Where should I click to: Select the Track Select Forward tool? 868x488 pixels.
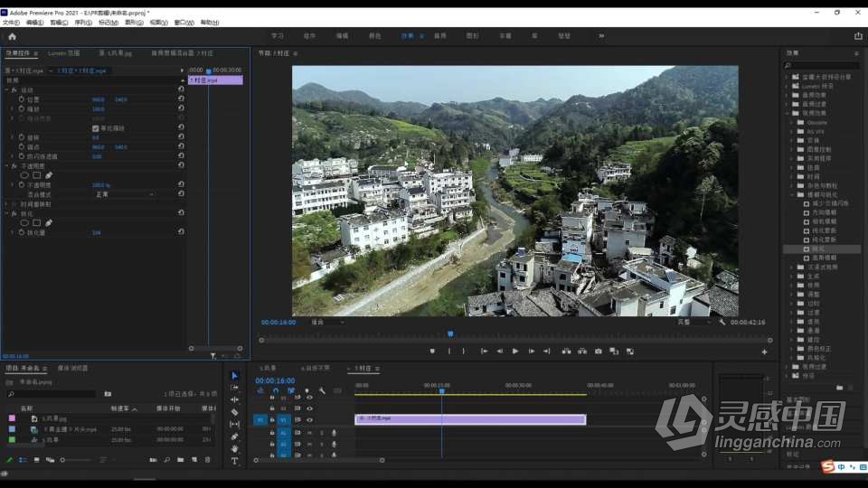click(234, 388)
